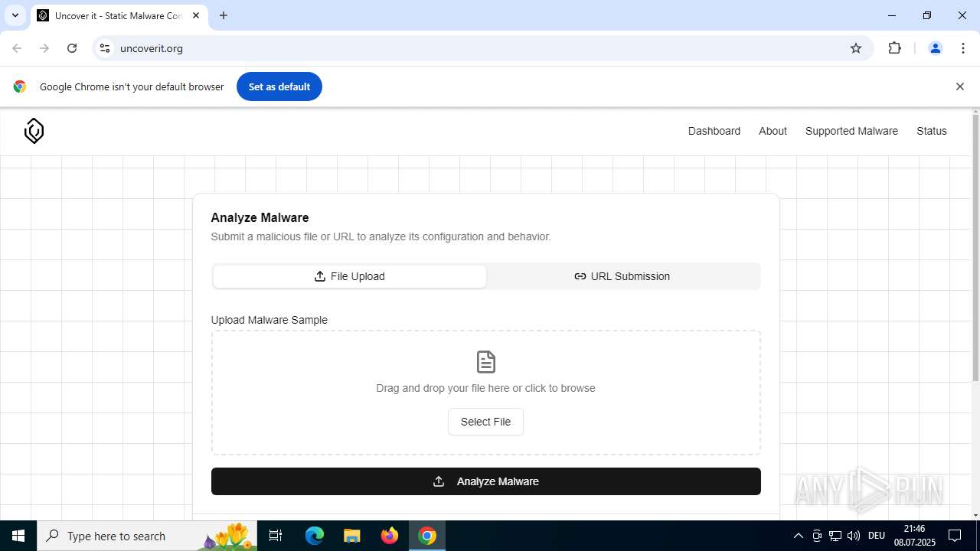980x551 pixels.
Task: Open the network status tray icon
Action: 835,536
